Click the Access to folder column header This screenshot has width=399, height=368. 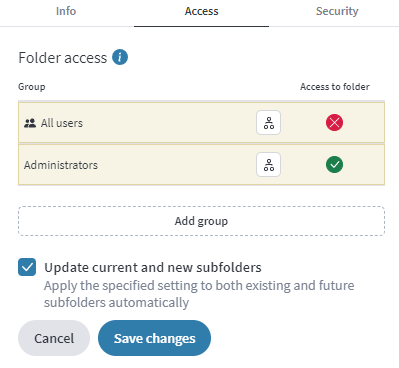coord(335,87)
